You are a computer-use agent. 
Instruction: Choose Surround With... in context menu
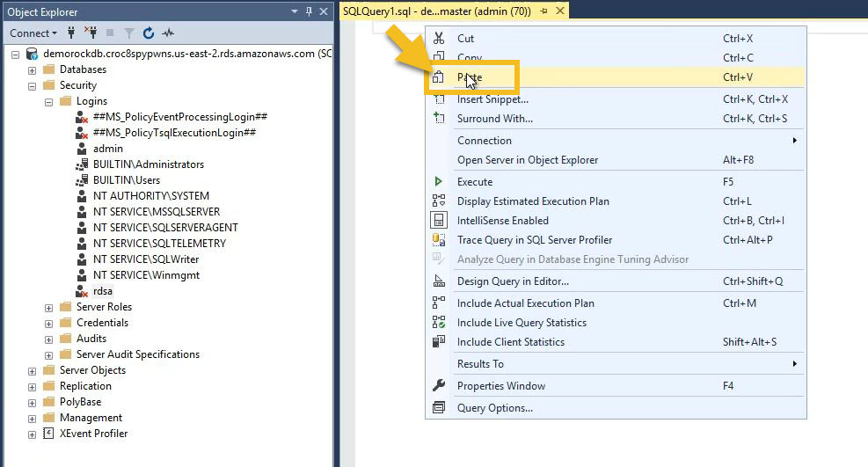tap(616, 119)
